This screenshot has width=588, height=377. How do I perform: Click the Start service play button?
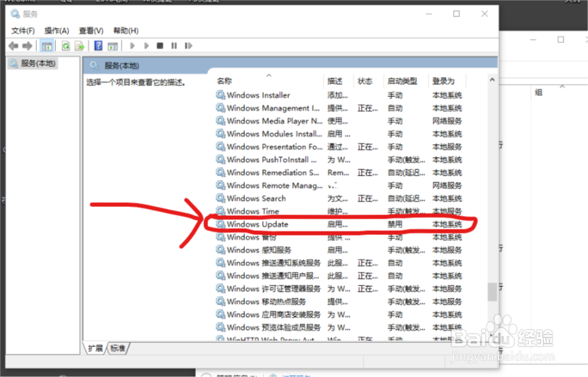[132, 46]
